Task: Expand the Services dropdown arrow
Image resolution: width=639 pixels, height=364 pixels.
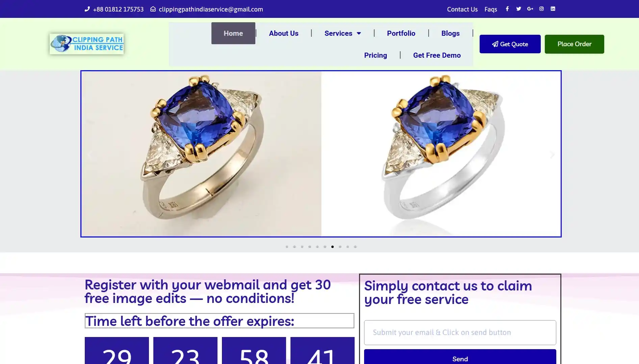Action: [359, 33]
